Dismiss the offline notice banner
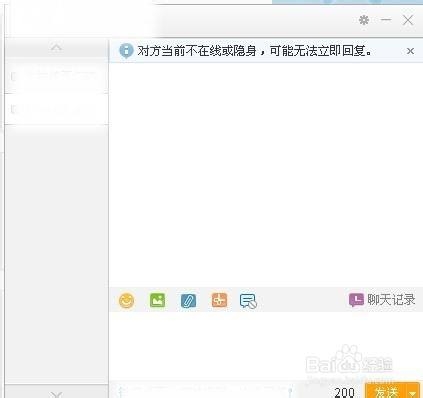The width and height of the screenshot is (423, 398). click(410, 51)
